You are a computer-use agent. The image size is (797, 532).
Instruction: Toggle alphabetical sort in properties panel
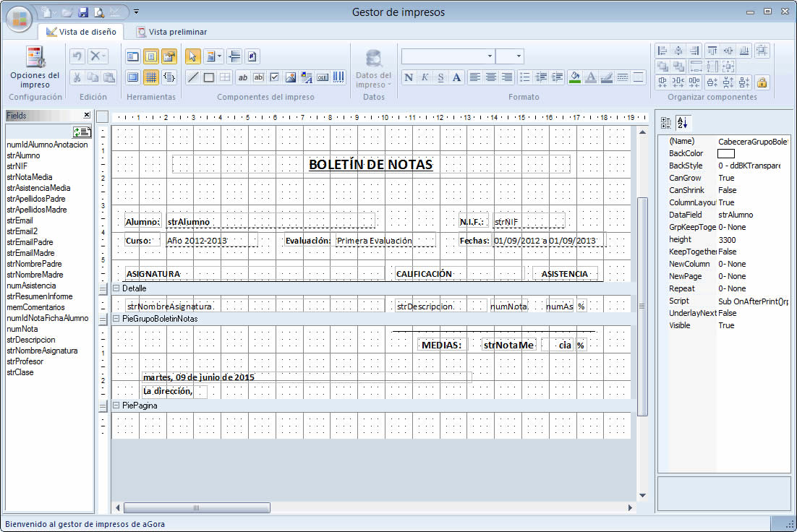682,122
